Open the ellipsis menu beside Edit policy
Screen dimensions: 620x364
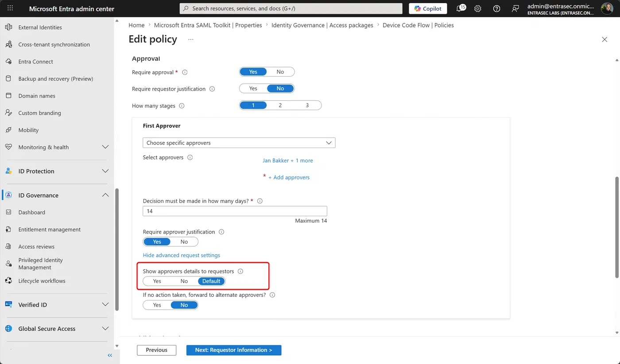coord(190,39)
